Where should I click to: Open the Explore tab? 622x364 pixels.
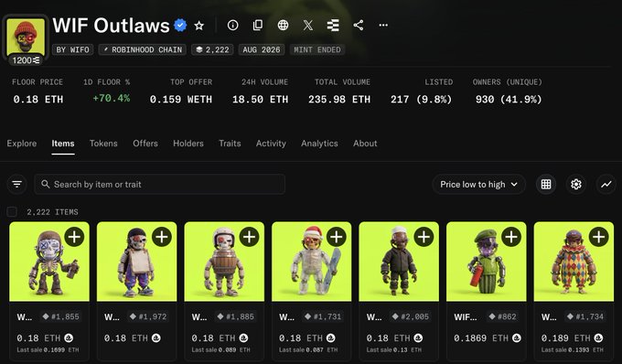tap(22, 144)
